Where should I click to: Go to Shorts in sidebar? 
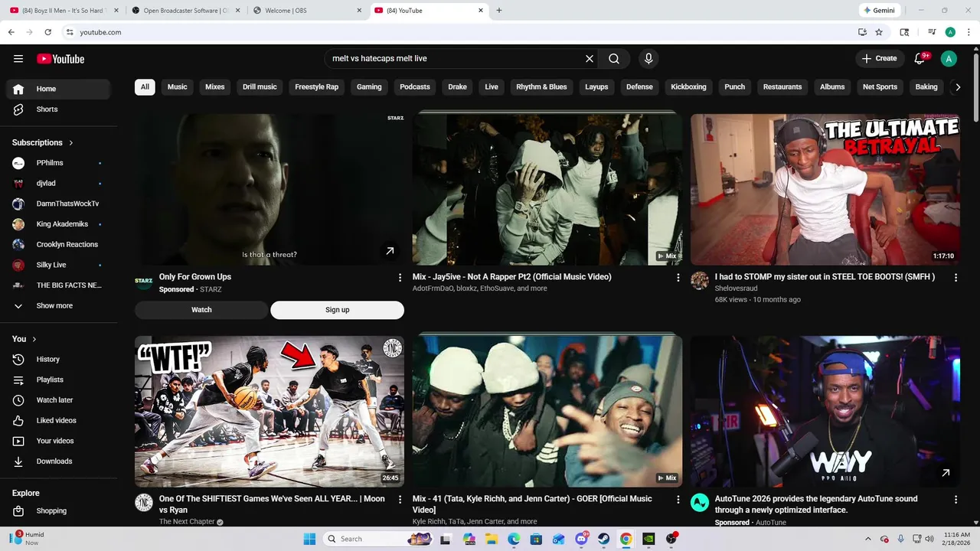click(59, 109)
